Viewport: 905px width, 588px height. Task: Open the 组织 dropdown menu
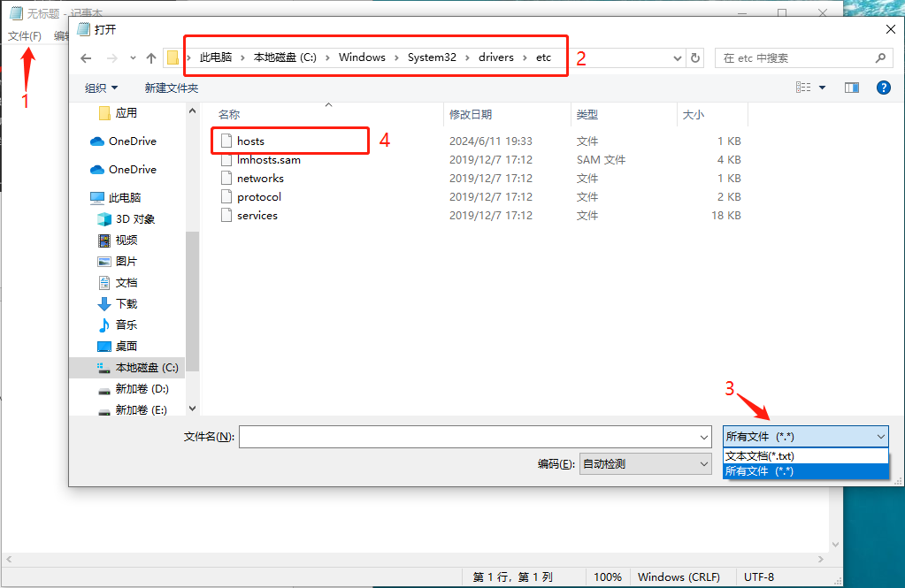tap(100, 87)
